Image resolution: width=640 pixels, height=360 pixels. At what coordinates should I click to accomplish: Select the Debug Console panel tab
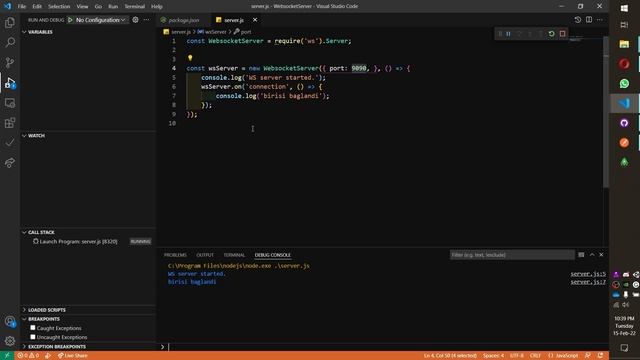273,255
